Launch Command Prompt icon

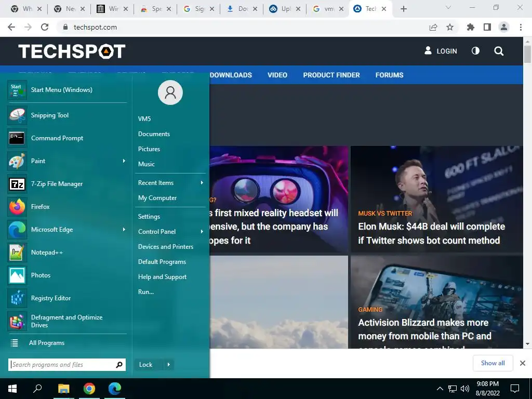17,138
